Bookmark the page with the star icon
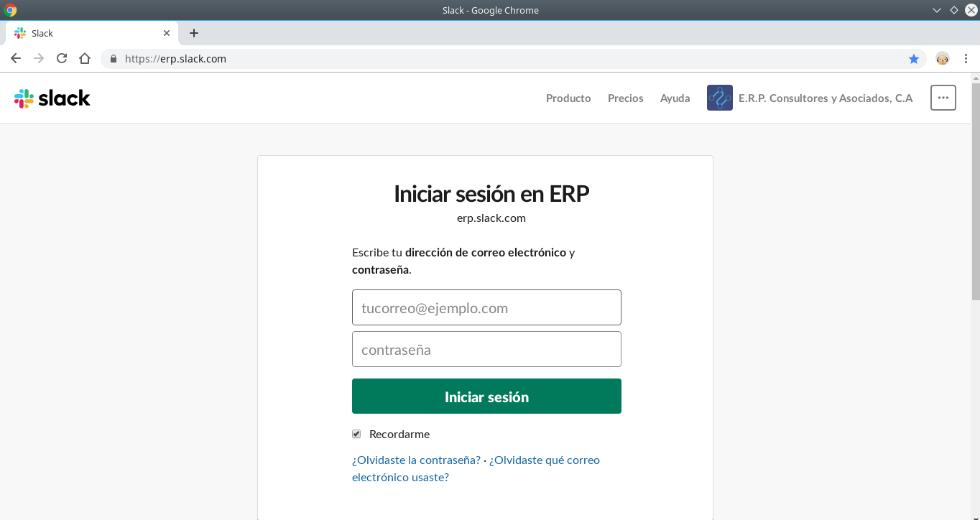This screenshot has width=980, height=520. click(914, 59)
